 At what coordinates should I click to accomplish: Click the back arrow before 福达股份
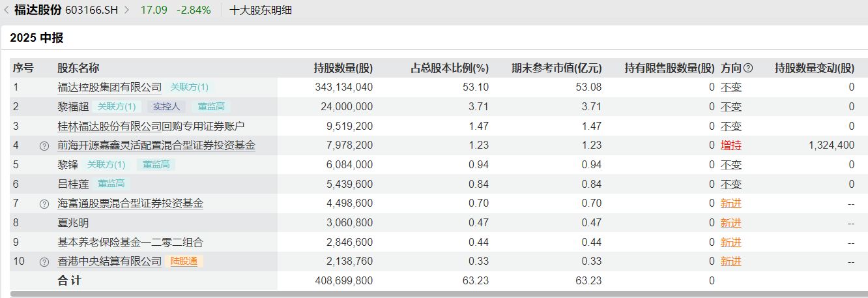pyautogui.click(x=7, y=10)
